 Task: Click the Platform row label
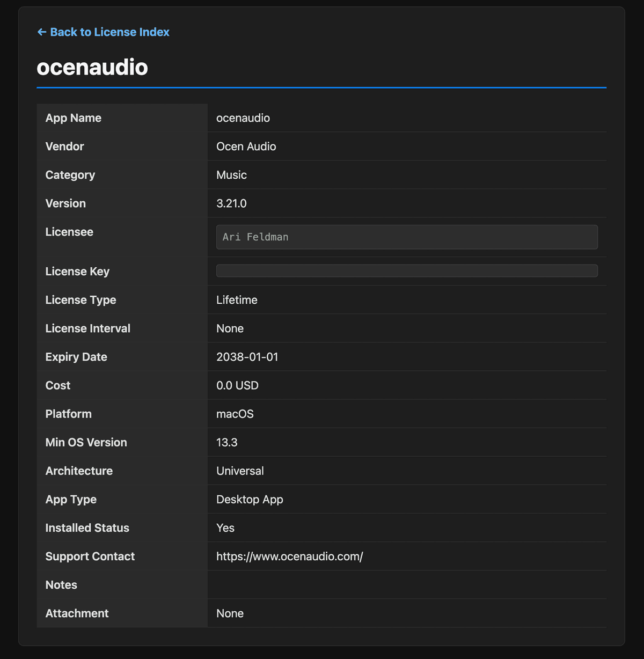coord(69,414)
